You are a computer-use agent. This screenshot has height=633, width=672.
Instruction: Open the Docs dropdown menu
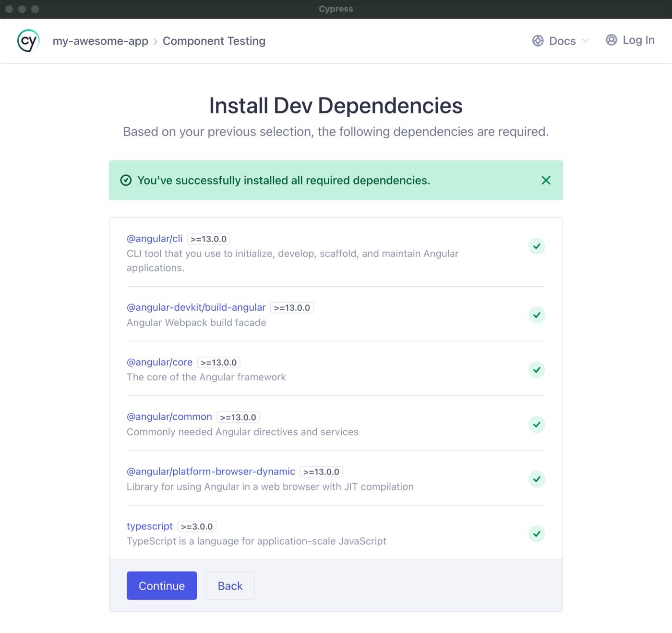tap(585, 41)
